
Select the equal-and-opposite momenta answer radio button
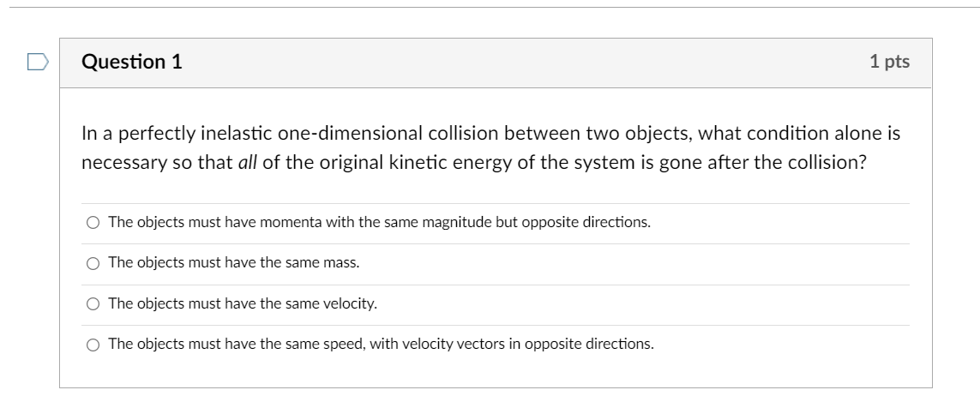[x=93, y=223]
